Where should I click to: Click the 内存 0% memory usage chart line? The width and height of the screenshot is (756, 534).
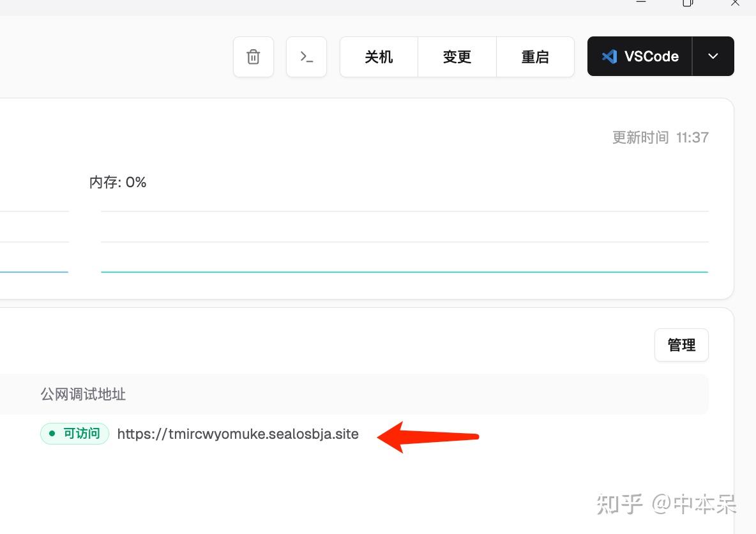[x=117, y=182]
